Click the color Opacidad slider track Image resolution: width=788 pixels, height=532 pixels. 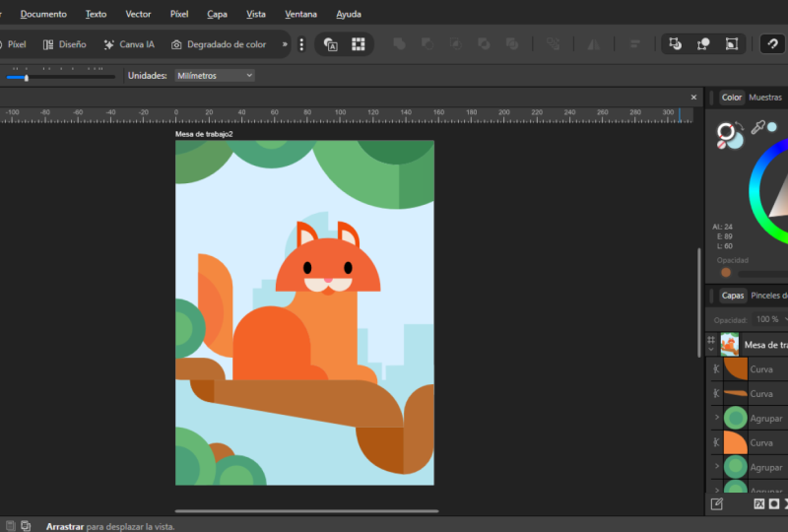pyautogui.click(x=762, y=274)
